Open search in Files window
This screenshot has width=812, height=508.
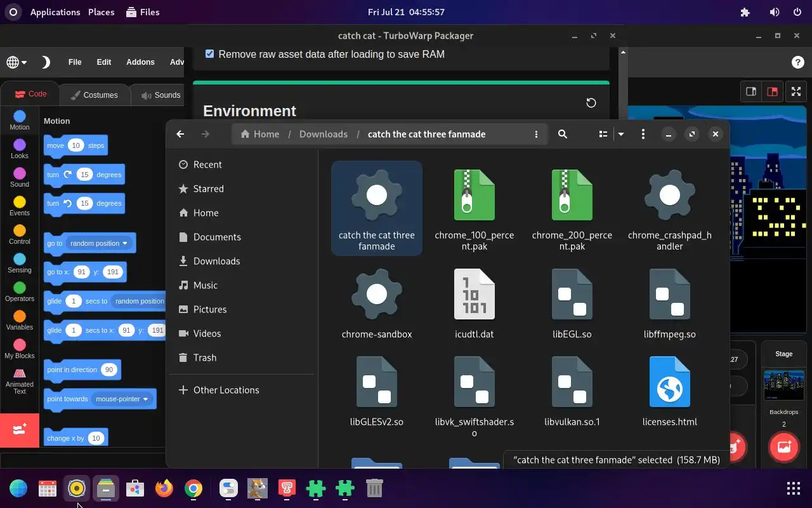tap(562, 134)
